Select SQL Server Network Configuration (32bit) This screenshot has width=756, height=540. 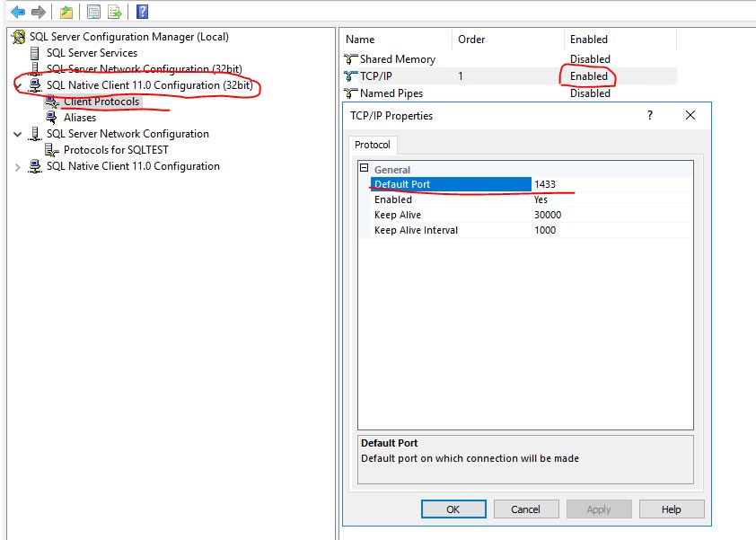point(145,69)
